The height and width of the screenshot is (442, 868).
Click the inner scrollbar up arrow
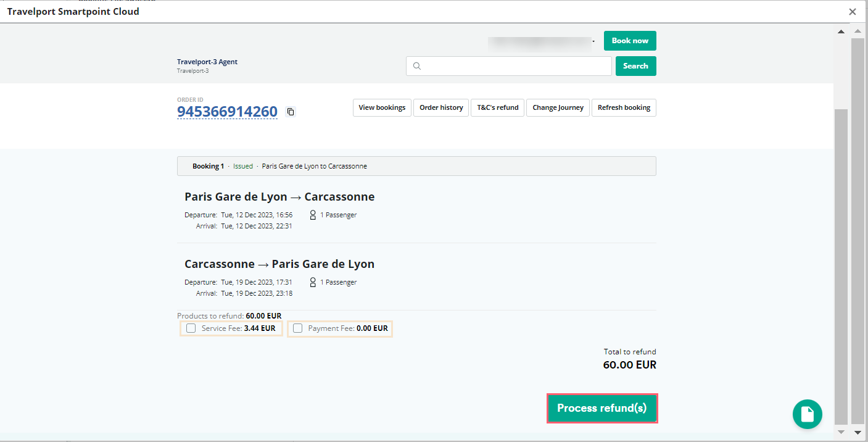[840, 31]
